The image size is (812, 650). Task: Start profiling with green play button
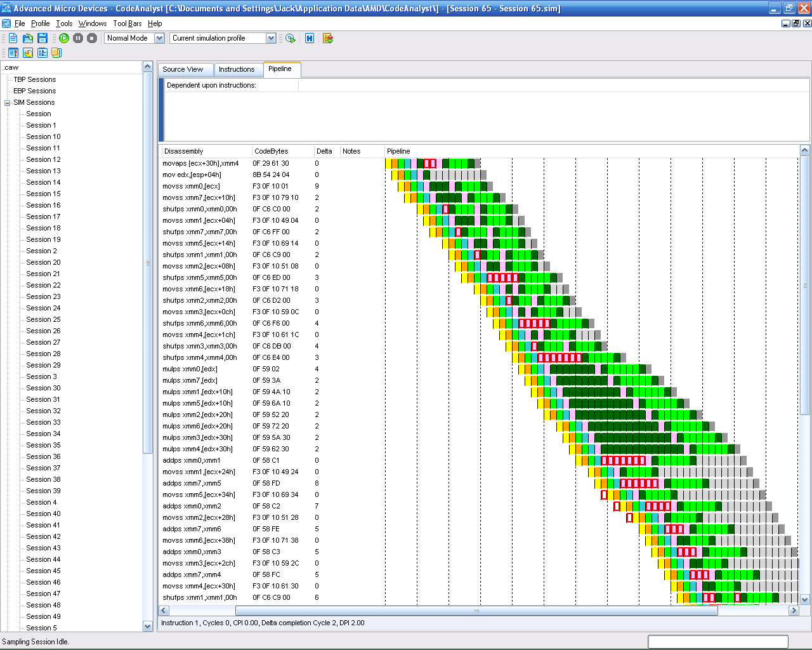[64, 38]
